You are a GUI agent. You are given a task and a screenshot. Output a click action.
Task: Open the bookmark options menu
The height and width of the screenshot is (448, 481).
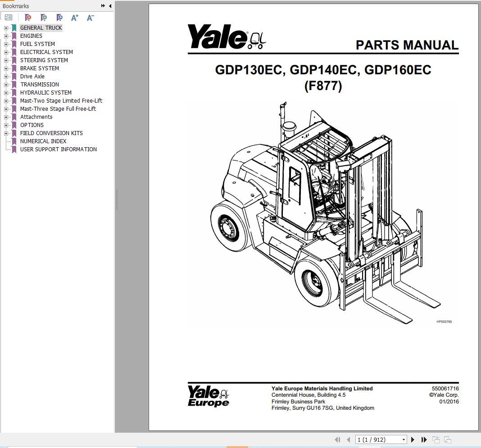point(8,17)
